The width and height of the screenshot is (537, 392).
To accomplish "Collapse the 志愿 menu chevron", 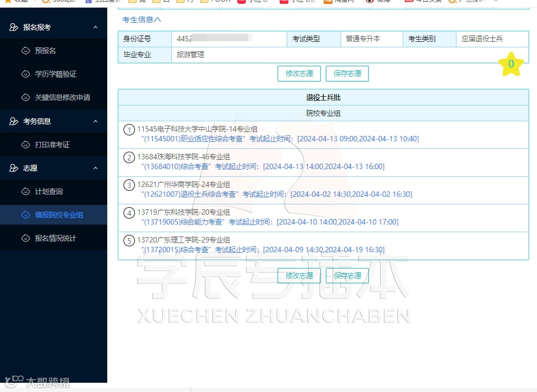I will pos(96,168).
